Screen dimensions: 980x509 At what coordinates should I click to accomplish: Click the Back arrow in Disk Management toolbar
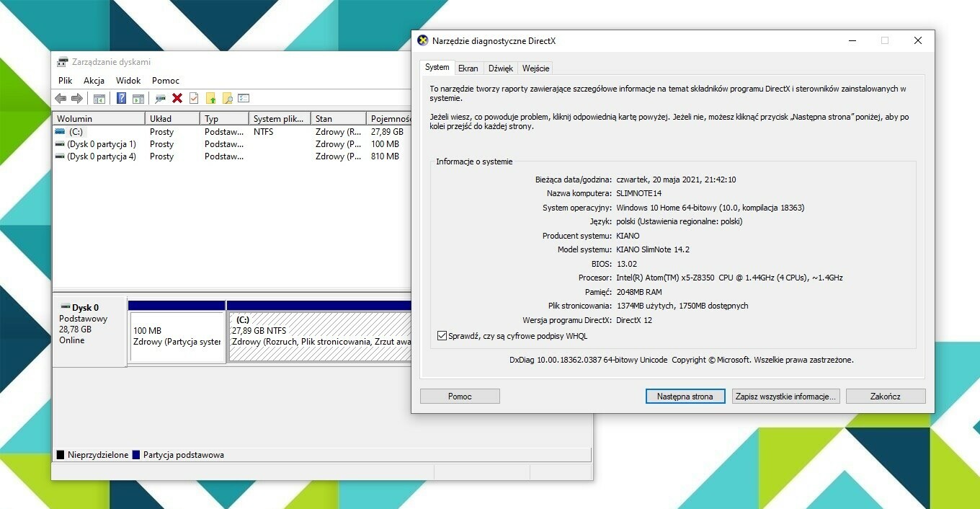pyautogui.click(x=61, y=98)
